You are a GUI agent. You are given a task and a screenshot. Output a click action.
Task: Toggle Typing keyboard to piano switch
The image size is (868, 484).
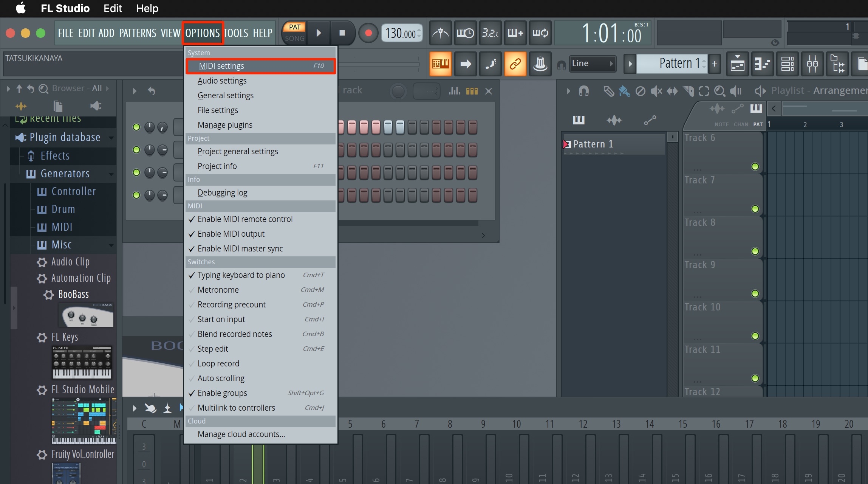[260, 275]
